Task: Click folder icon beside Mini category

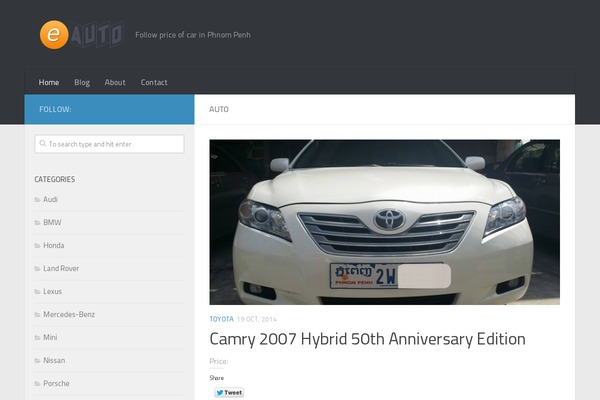Action: [x=38, y=337]
